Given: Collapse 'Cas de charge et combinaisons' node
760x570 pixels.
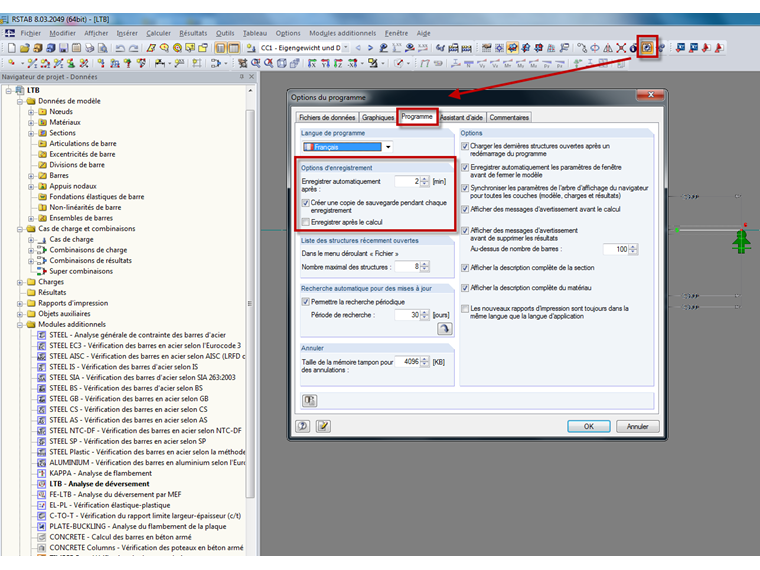Looking at the screenshot, I should click(x=20, y=229).
